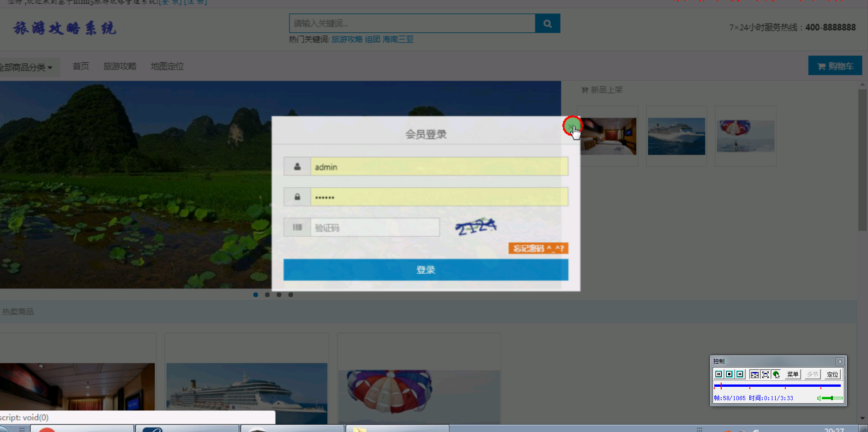
Task: Click the fit-to-window icon in control panel
Action: 754,374
